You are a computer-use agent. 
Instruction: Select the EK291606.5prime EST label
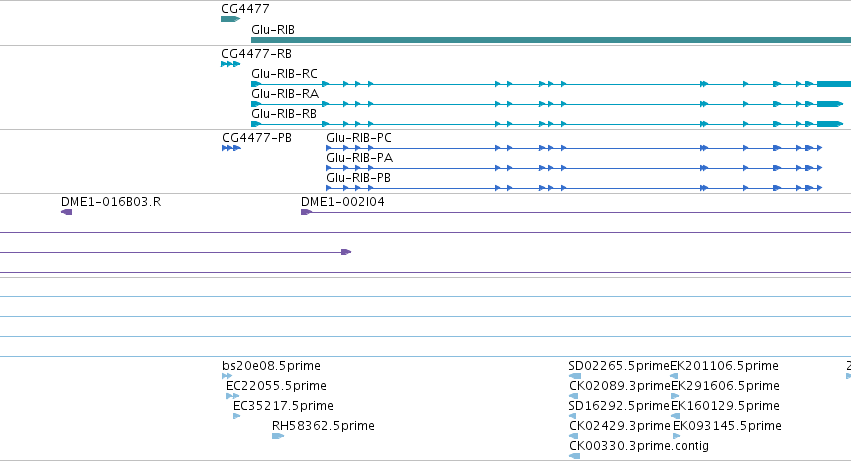point(726,386)
